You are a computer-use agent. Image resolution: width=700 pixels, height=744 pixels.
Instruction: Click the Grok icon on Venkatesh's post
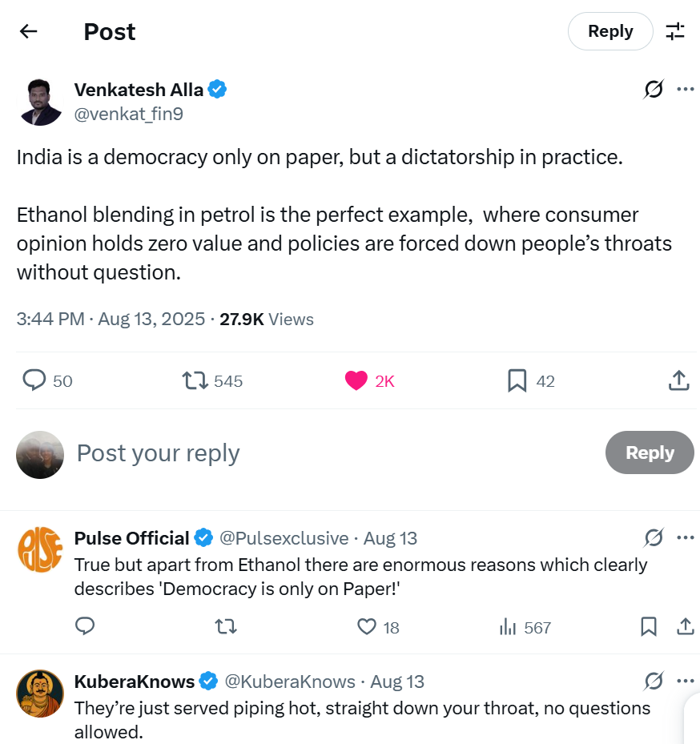pos(654,90)
